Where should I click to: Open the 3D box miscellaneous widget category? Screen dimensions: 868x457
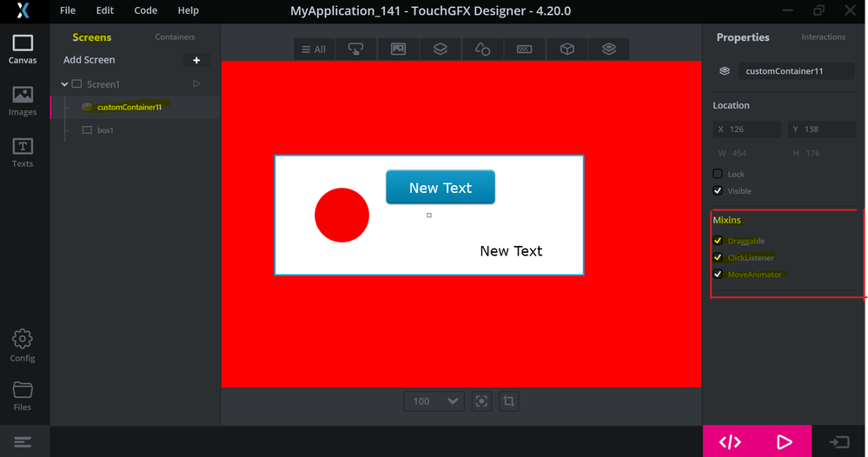point(567,50)
